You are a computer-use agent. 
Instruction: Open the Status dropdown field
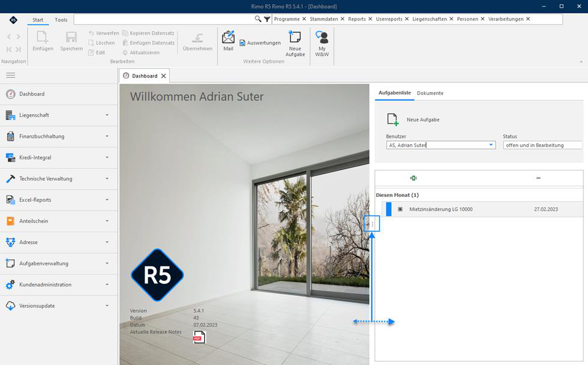tap(542, 145)
